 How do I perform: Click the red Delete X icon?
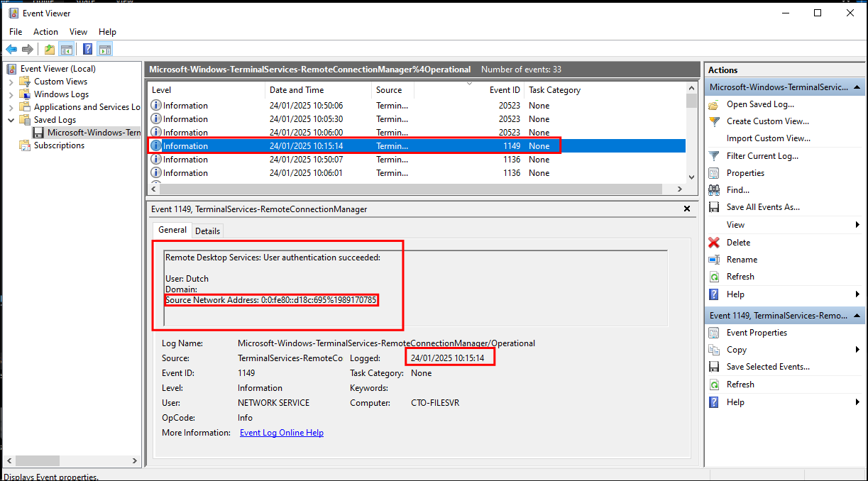tap(714, 243)
